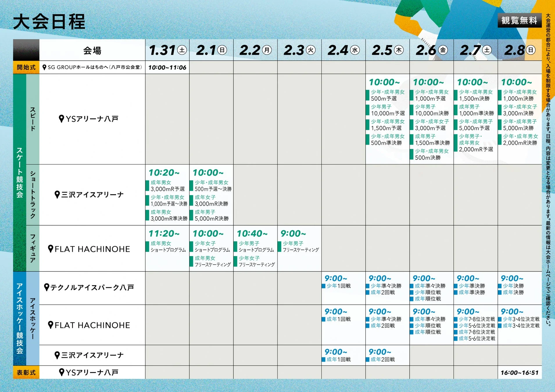Click the circled 木 icon beside 2.5
555x392 pixels.
(399, 50)
